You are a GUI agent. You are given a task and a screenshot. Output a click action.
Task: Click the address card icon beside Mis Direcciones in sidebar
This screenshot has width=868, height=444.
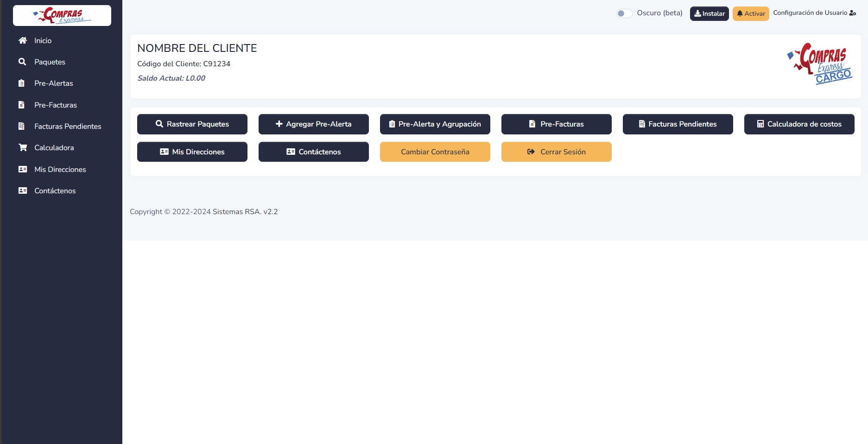pyautogui.click(x=22, y=169)
